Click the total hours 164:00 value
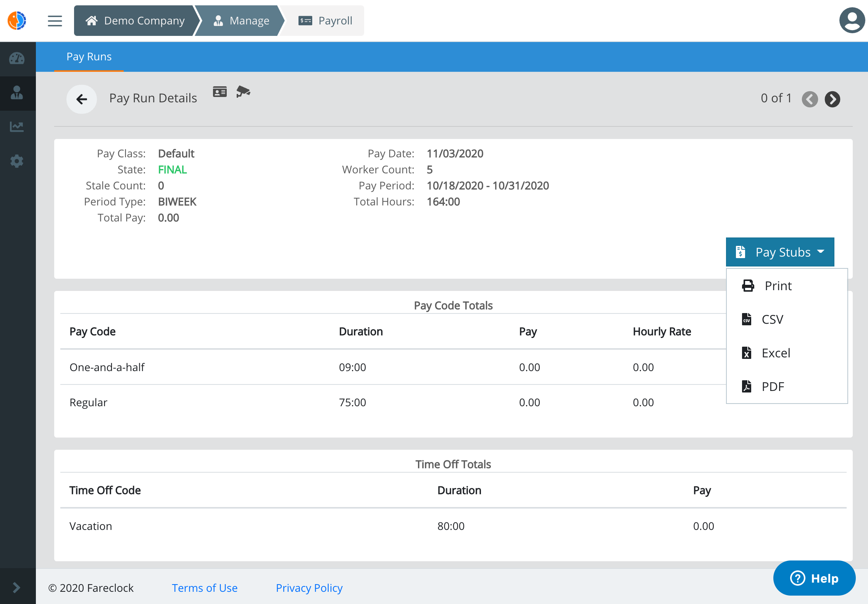Viewport: 868px width, 604px height. (443, 202)
